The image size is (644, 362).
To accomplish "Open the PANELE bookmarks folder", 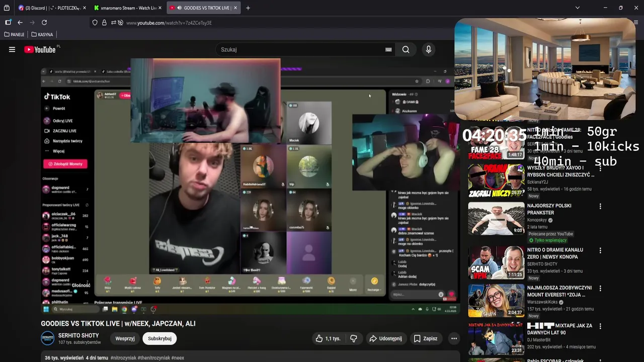I will point(14,35).
